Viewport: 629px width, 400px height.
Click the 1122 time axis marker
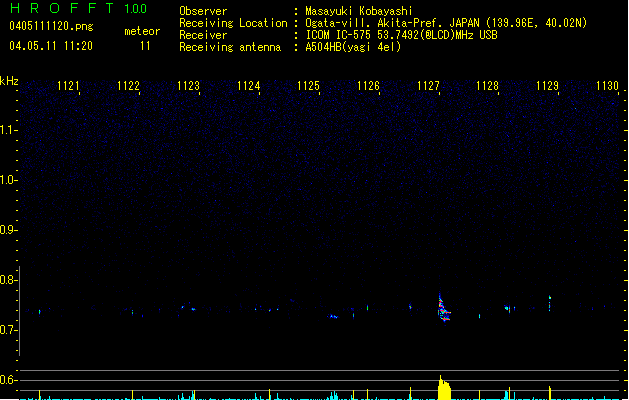(128, 86)
